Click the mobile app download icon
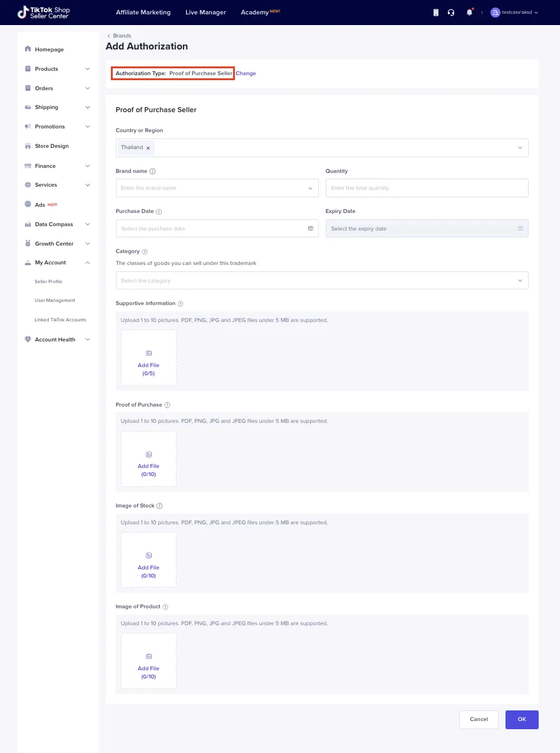The height and width of the screenshot is (753, 560). pos(435,12)
